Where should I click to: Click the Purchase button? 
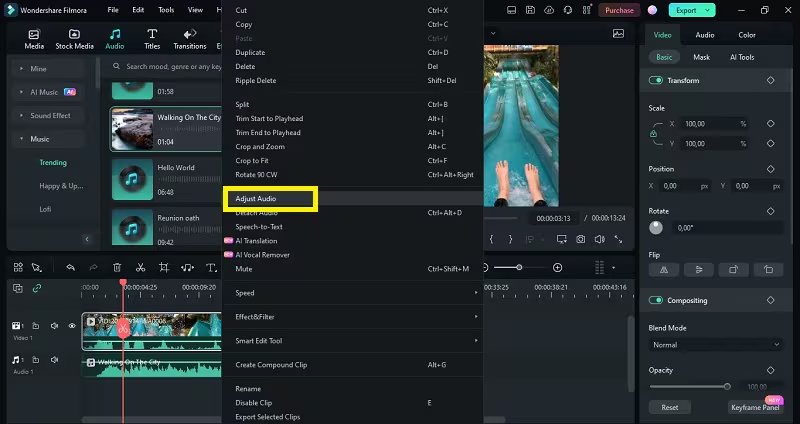point(619,10)
